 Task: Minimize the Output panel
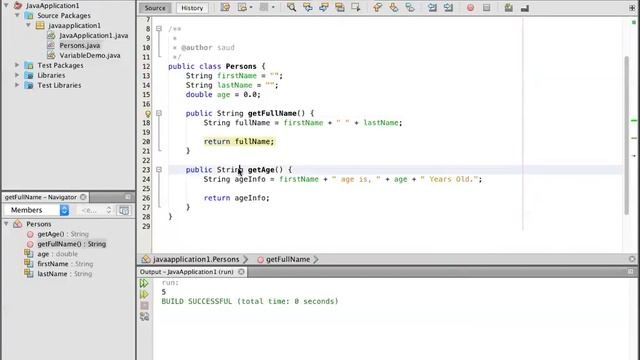point(631,271)
